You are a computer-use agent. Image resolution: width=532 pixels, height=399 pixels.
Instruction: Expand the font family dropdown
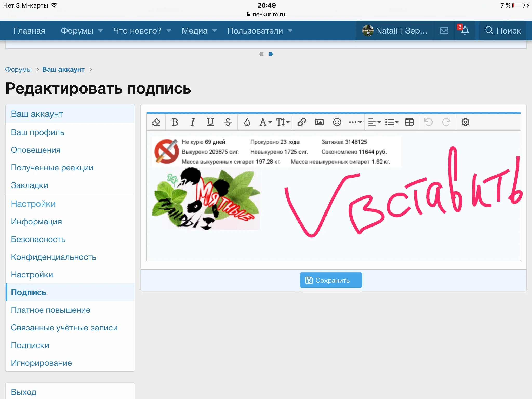(265, 122)
